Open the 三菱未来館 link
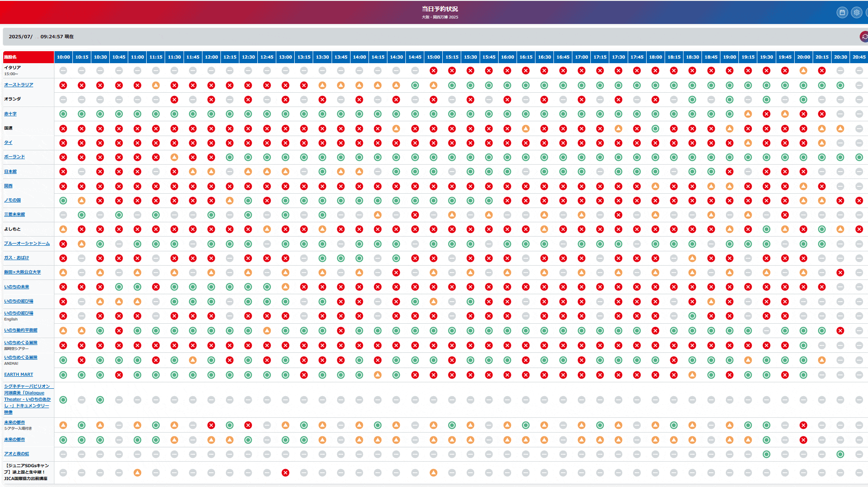Screen dimensions: 868x487 (x=14, y=214)
